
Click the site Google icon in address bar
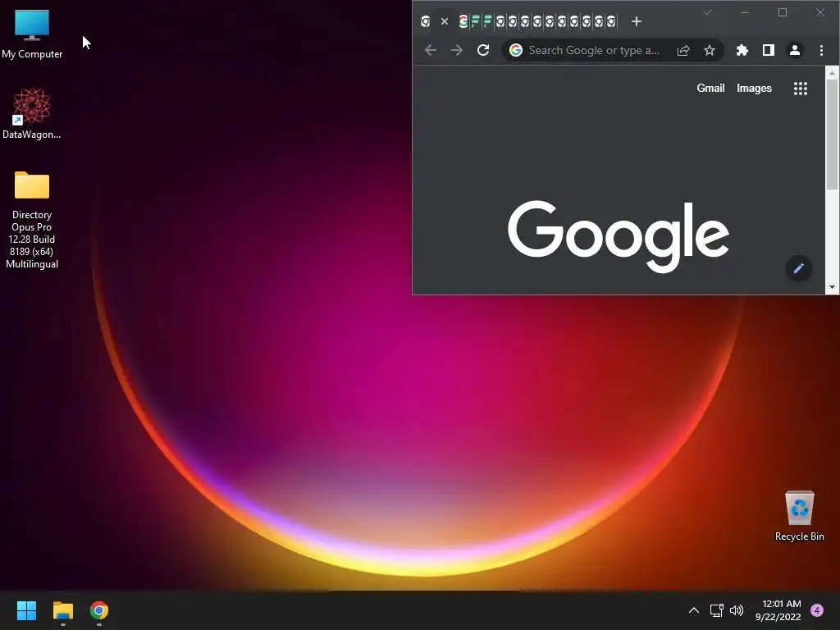click(x=516, y=50)
